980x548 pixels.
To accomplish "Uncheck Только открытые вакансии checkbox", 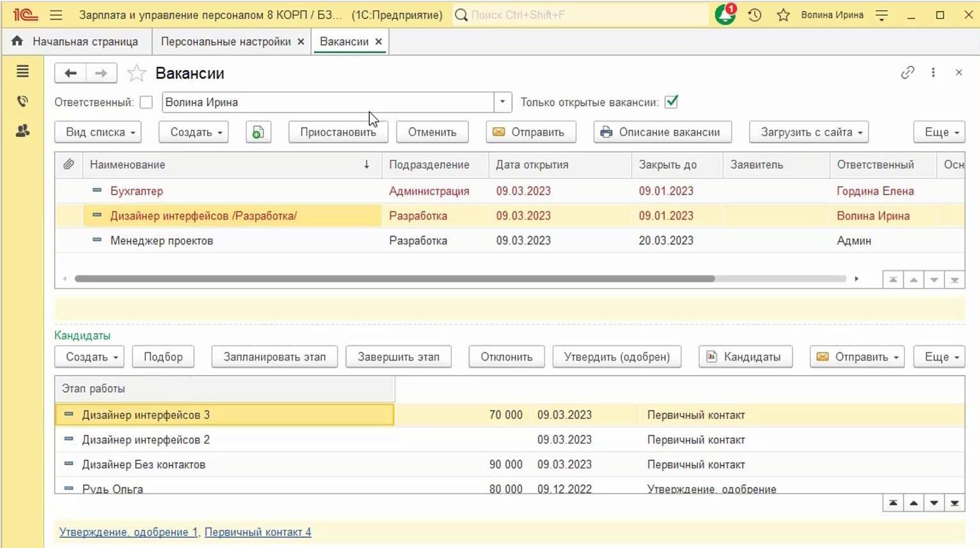I will 671,102.
